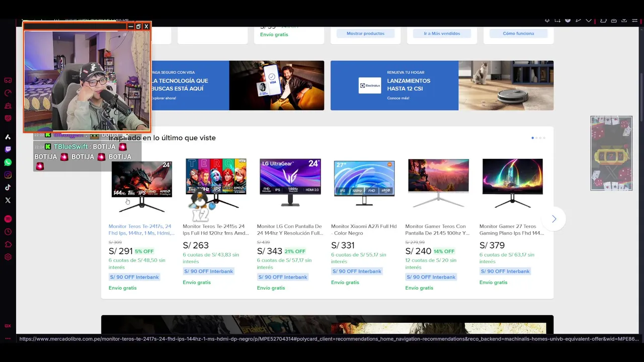The width and height of the screenshot is (644, 362).
Task: Open the dark game banner below recommendations
Action: 327,324
